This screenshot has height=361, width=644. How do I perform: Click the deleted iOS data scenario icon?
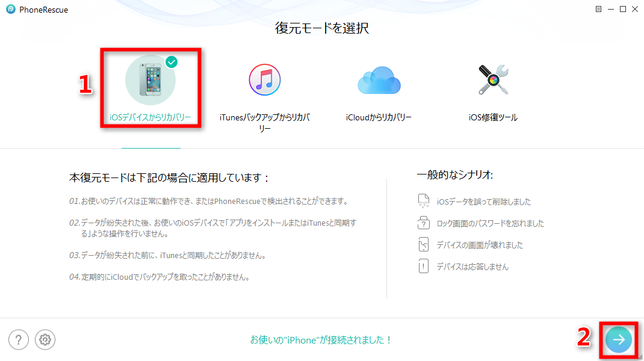424,201
